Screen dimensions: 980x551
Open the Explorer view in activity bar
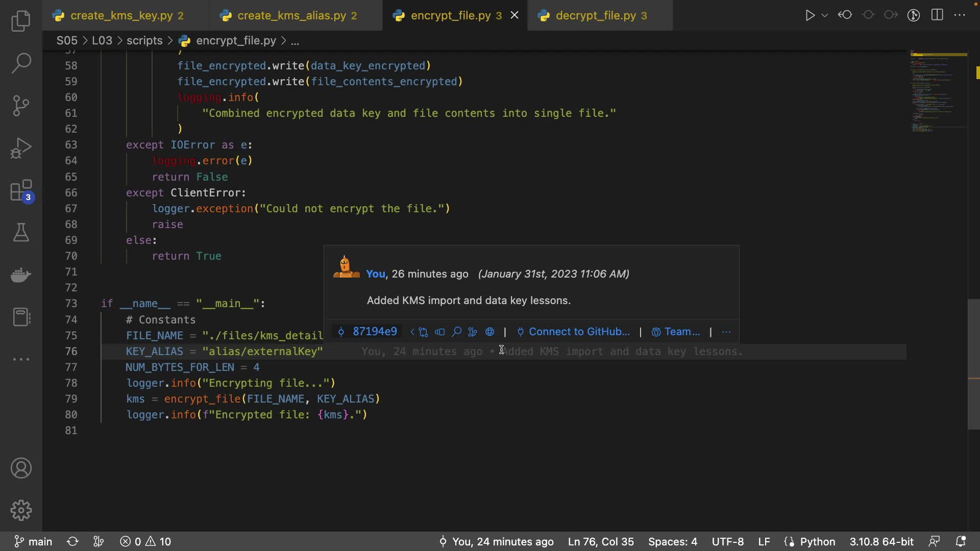(x=21, y=21)
